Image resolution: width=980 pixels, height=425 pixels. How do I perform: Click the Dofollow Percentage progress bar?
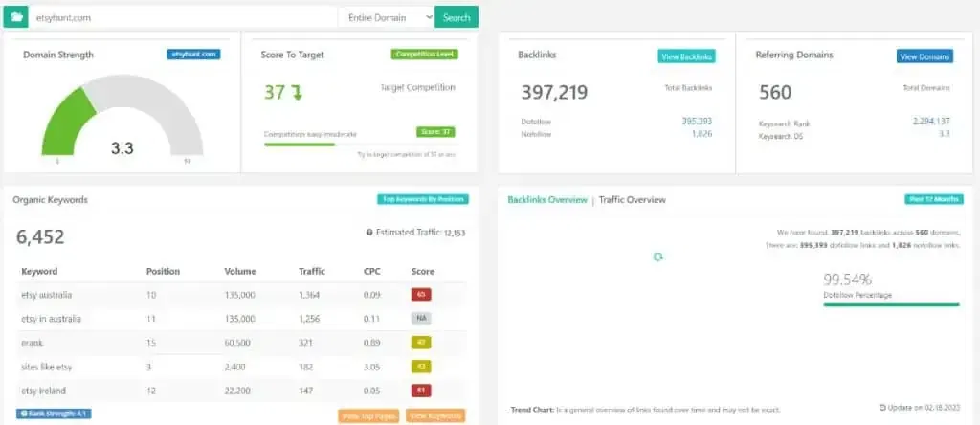[x=891, y=305]
